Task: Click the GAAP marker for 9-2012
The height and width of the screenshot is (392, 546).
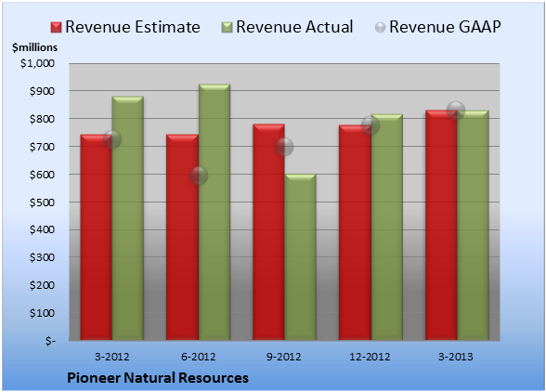Action: click(x=284, y=147)
